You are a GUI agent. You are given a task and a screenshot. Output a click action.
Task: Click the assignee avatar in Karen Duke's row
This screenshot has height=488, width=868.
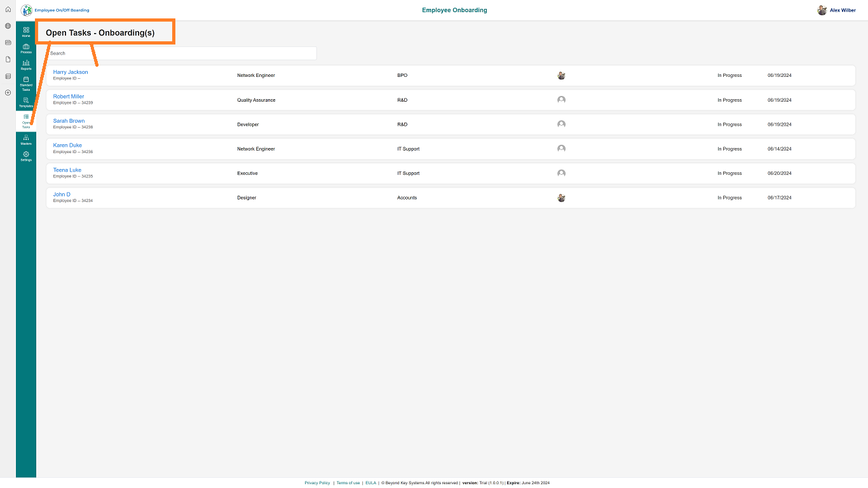click(x=561, y=149)
